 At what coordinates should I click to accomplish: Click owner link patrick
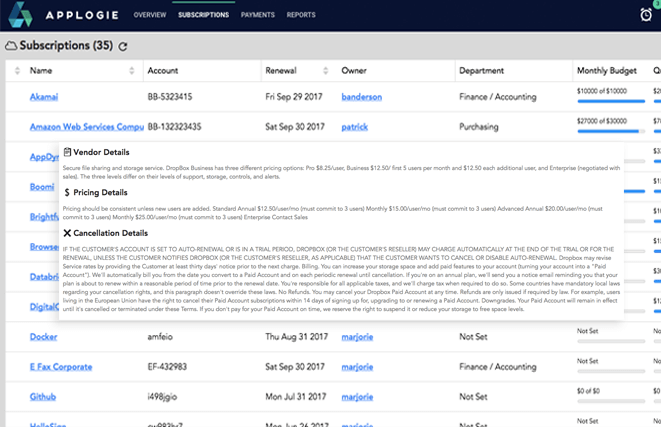pyautogui.click(x=355, y=127)
